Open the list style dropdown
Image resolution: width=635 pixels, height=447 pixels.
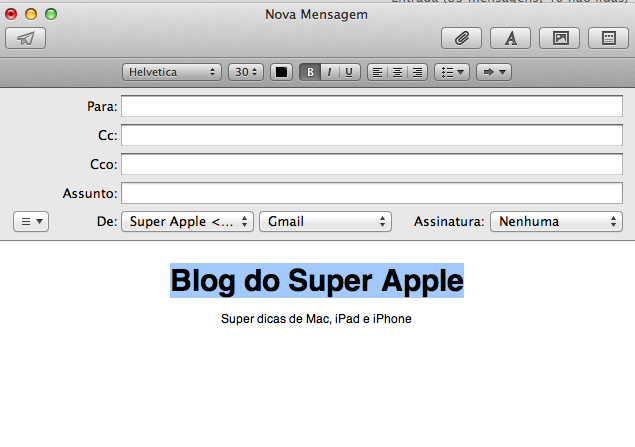(x=452, y=72)
